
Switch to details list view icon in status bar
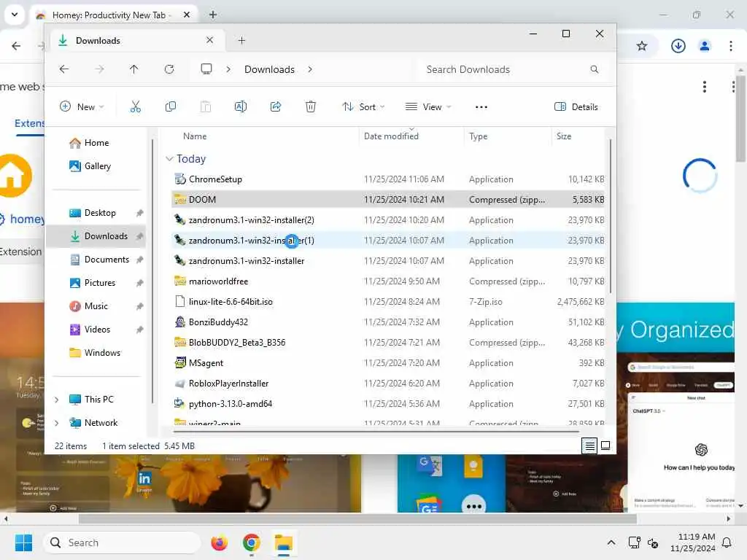pos(589,446)
